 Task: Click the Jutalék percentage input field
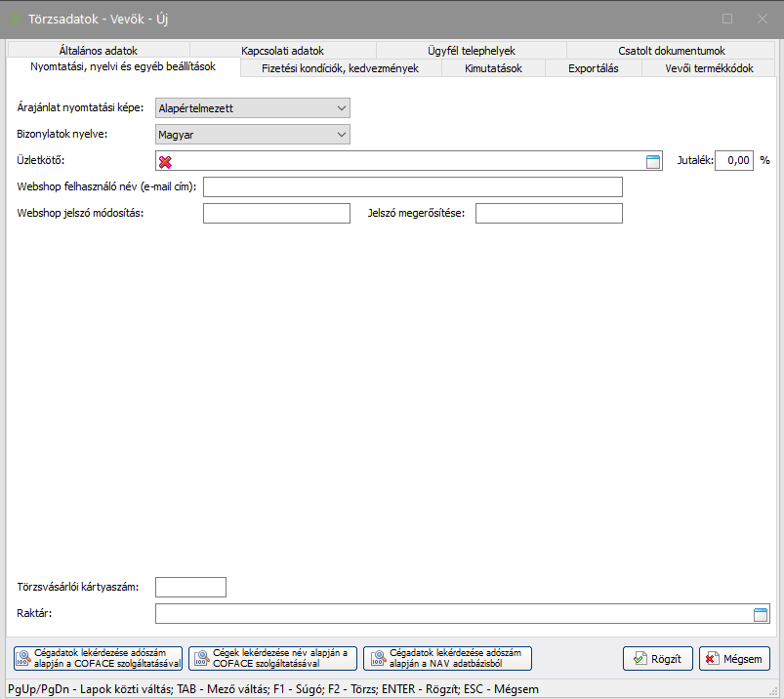coord(734,160)
